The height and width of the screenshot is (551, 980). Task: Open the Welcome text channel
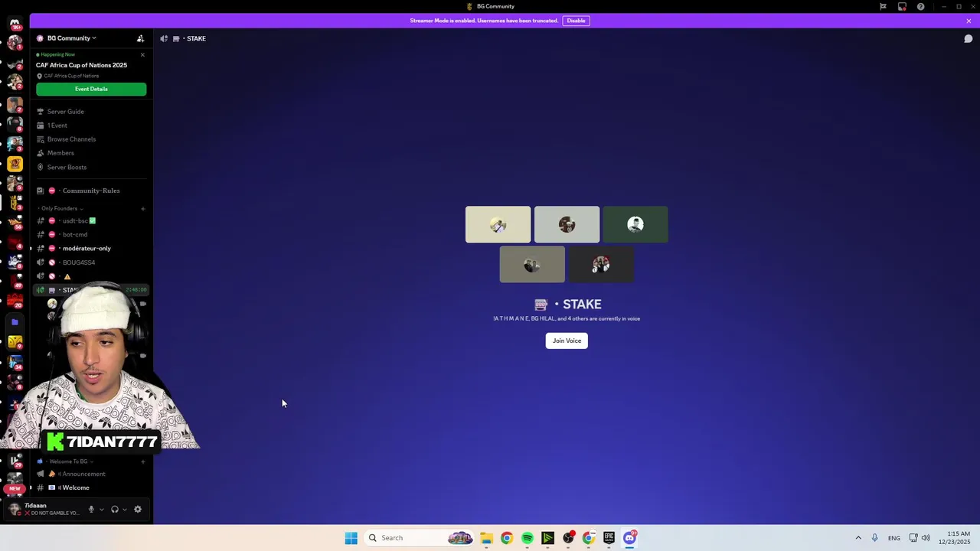[x=91, y=487]
